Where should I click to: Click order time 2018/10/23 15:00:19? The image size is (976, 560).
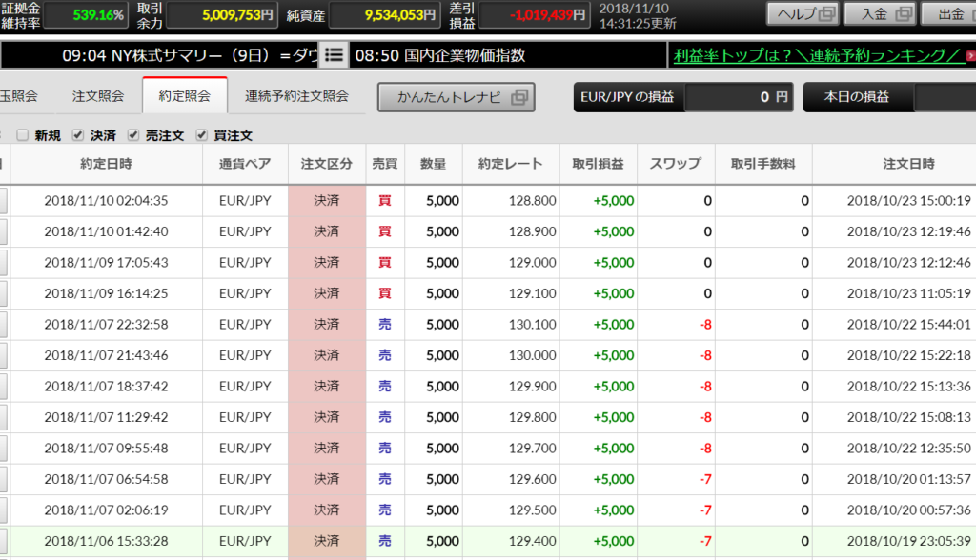pos(908,200)
